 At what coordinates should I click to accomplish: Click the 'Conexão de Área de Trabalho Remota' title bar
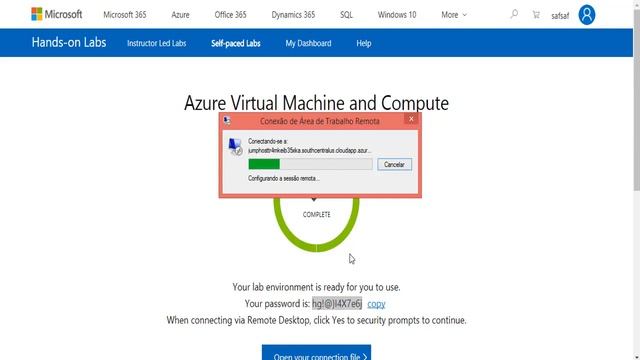coord(320,121)
